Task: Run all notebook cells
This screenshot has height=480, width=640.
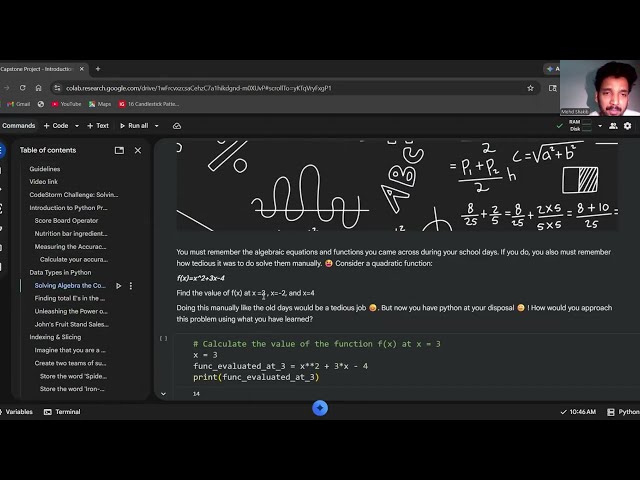Action: [x=134, y=126]
